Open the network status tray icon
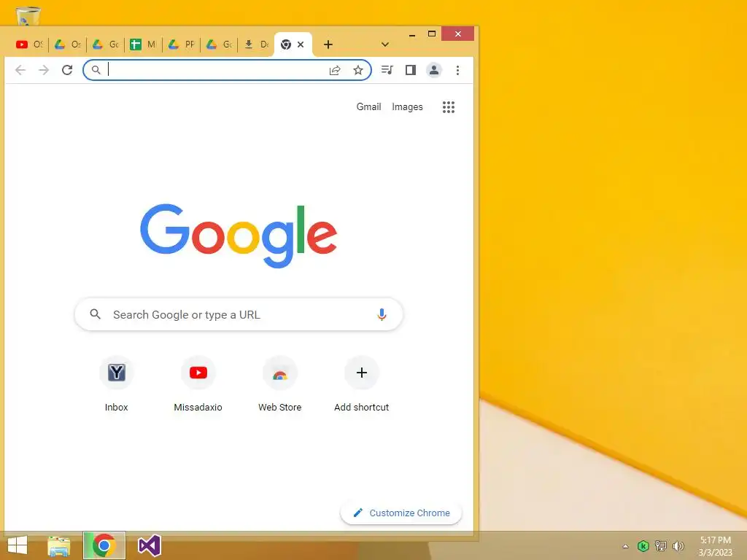Image resolution: width=747 pixels, height=560 pixels. point(661,545)
